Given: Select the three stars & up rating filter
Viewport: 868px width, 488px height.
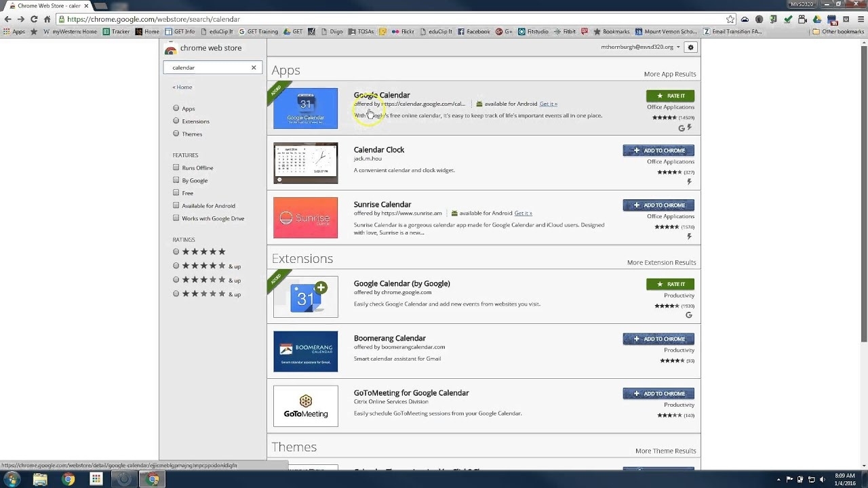Looking at the screenshot, I should (x=176, y=280).
